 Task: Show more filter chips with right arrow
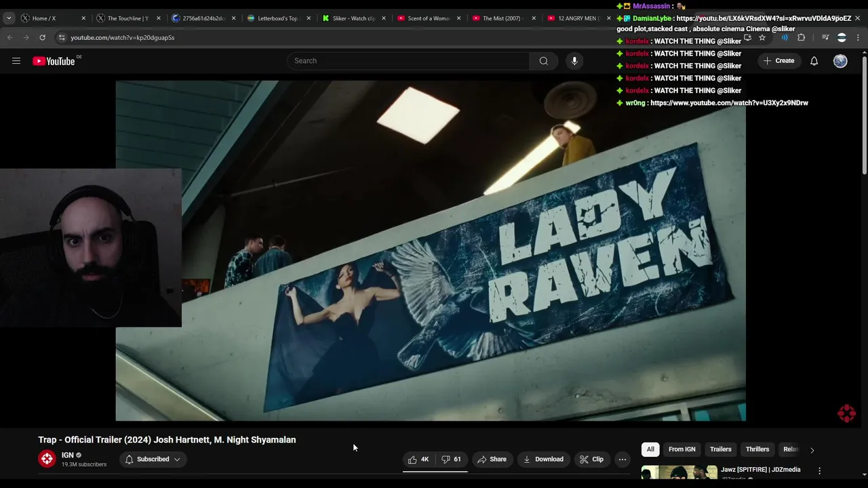pyautogui.click(x=812, y=450)
